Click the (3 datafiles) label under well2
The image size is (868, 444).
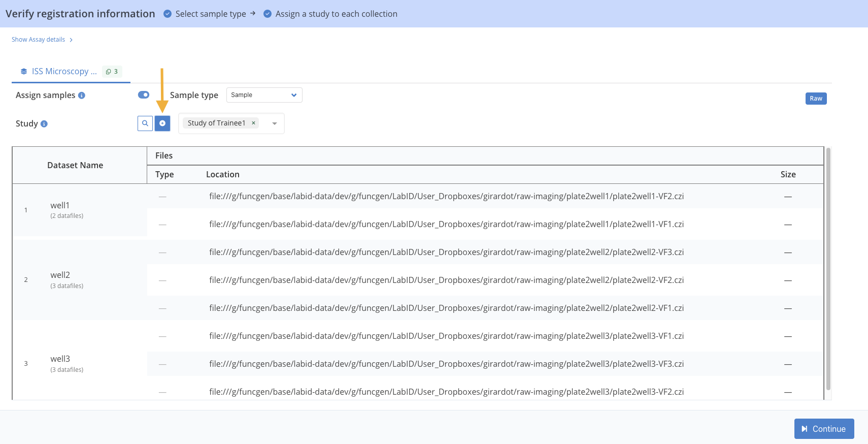[66, 286]
